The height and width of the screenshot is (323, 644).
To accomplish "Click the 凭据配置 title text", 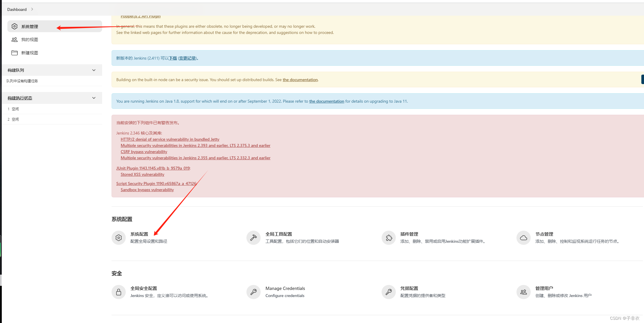I will tap(409, 288).
